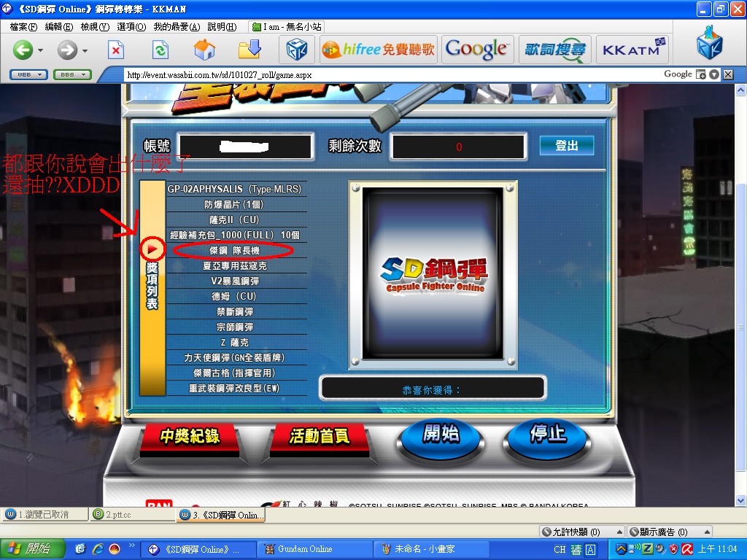Open the 檔案(F) menu

[x=23, y=27]
